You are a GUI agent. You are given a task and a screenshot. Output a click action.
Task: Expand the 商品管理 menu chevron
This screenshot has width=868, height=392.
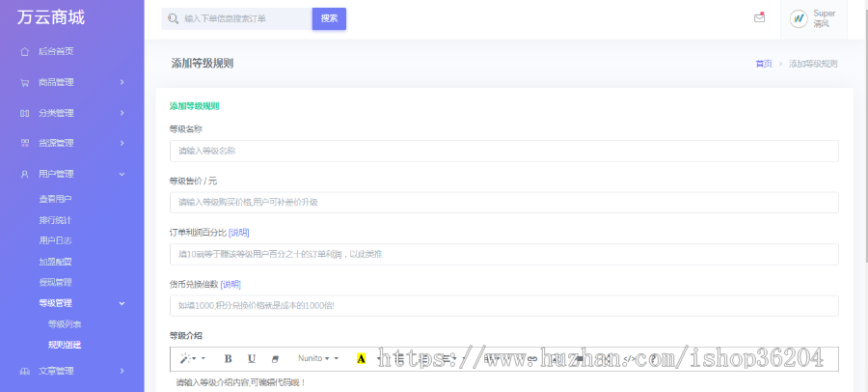(122, 83)
